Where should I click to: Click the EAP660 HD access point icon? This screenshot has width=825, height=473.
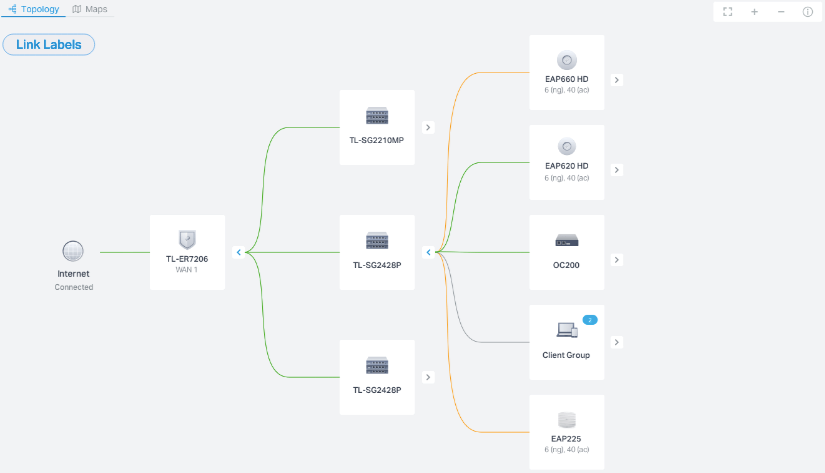point(567,60)
